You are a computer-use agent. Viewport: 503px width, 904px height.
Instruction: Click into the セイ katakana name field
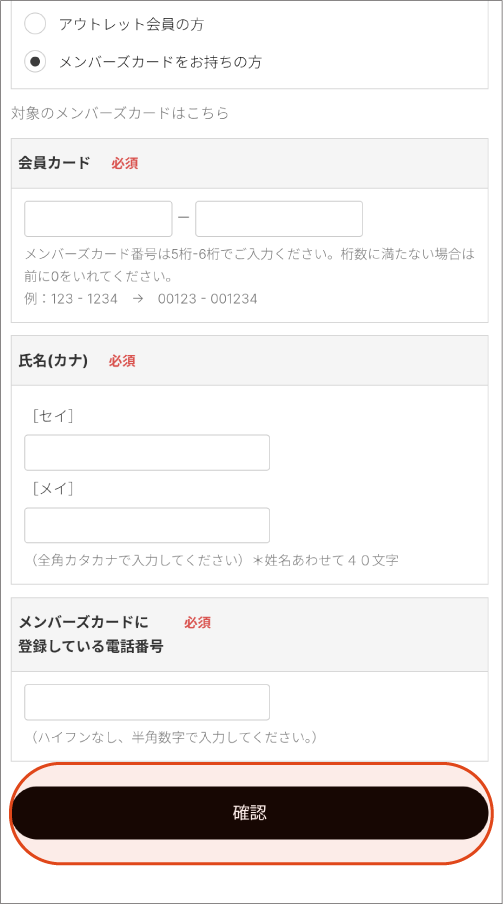pos(147,453)
